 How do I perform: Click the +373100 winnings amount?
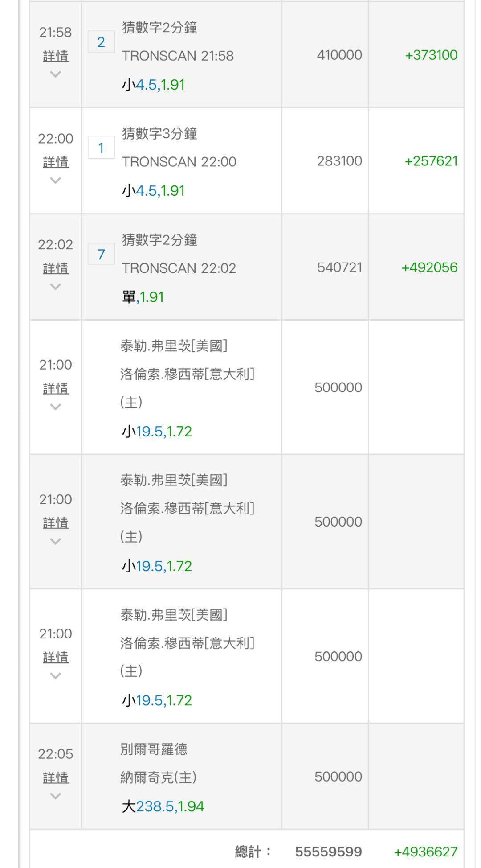coord(431,55)
